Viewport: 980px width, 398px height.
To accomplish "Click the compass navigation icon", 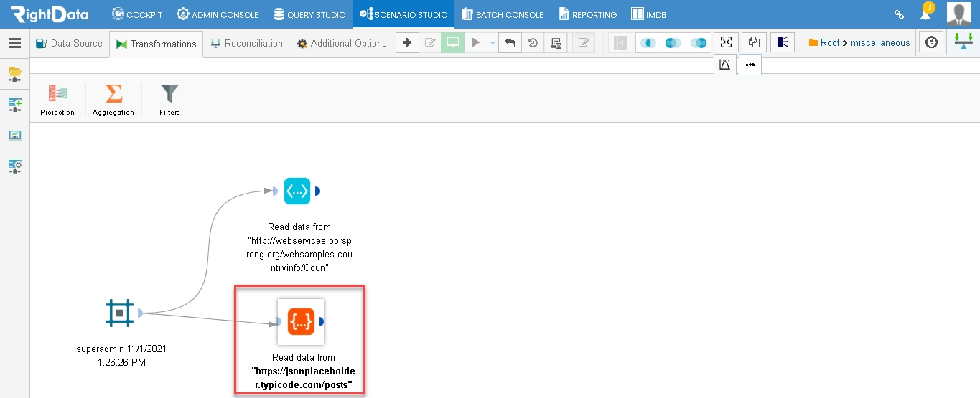I will coord(932,43).
